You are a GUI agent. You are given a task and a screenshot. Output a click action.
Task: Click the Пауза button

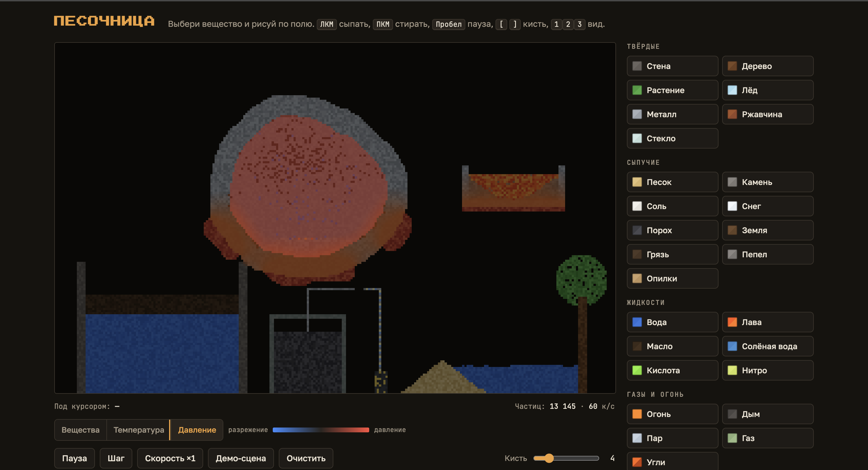pyautogui.click(x=74, y=458)
